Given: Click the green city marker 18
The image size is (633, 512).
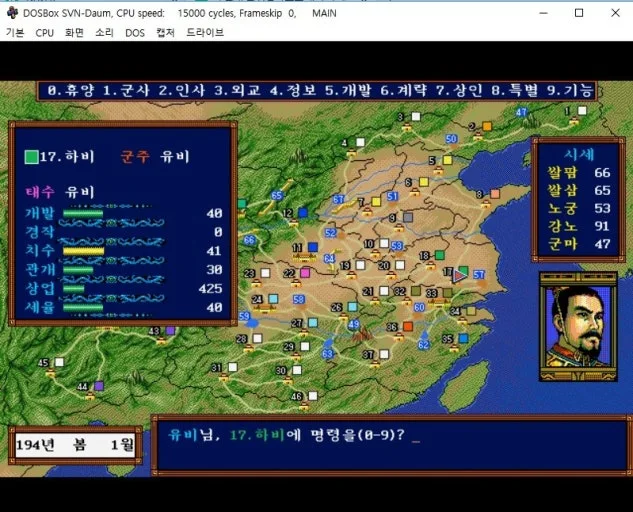Looking at the screenshot, I should click(x=440, y=255).
